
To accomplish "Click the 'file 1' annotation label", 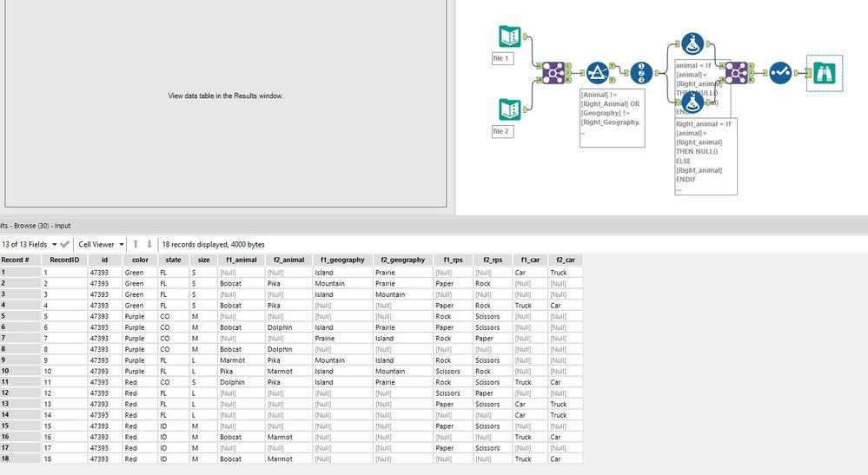I will pos(502,58).
